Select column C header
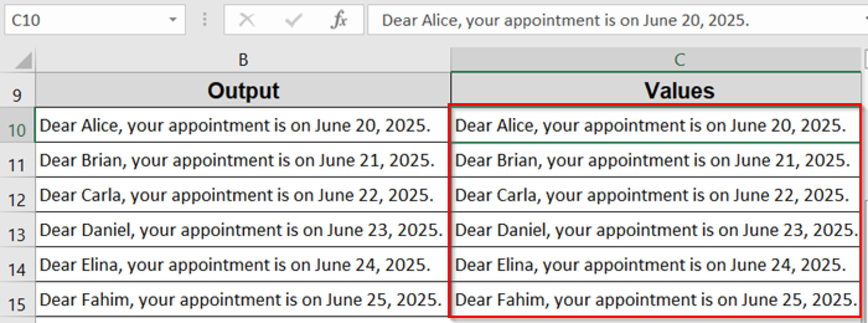The image size is (868, 323). (x=679, y=60)
